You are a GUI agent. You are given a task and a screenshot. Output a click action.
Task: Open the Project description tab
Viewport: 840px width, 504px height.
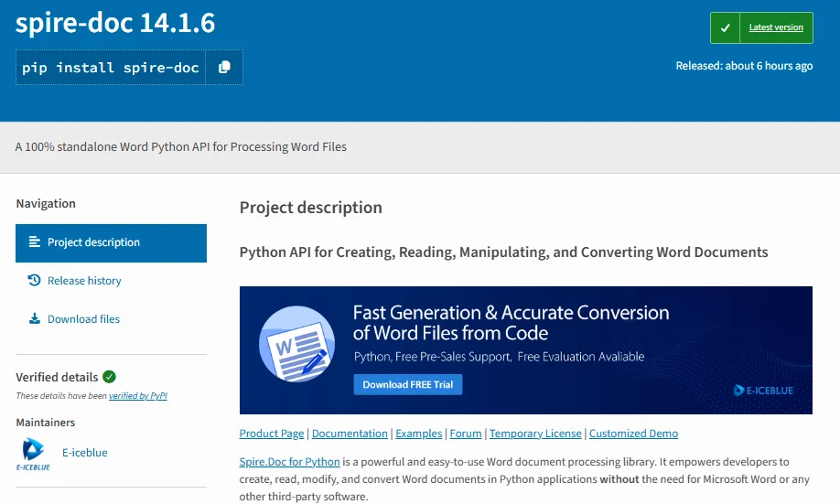pyautogui.click(x=93, y=242)
